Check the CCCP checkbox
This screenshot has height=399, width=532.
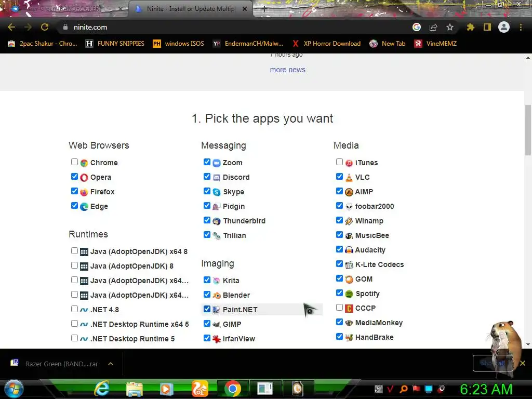(x=339, y=308)
